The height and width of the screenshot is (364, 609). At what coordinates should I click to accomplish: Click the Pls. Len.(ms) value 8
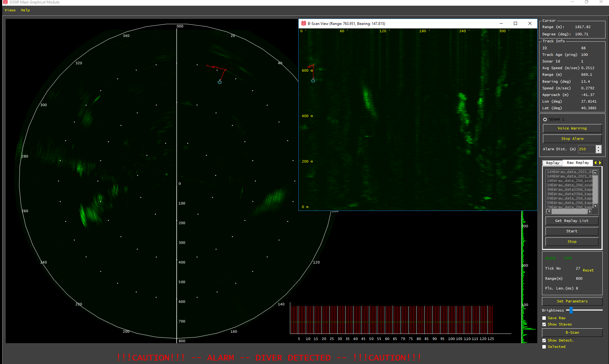point(577,288)
